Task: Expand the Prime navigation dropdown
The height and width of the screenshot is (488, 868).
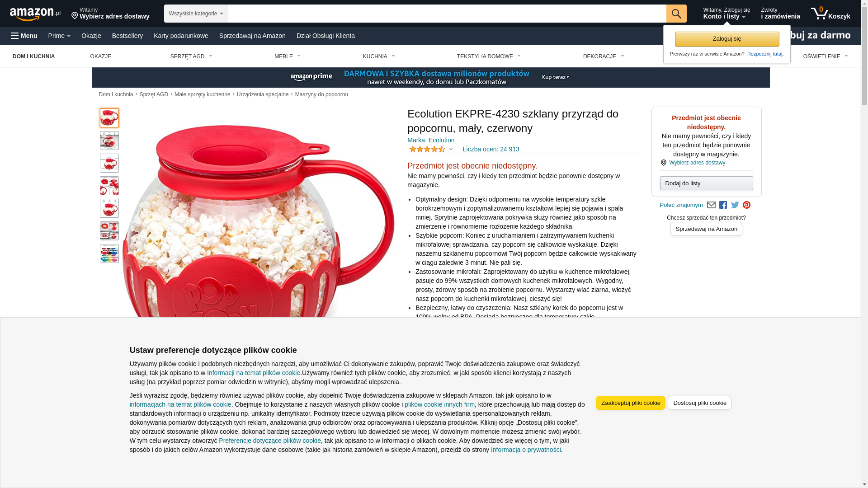Action: [x=59, y=36]
